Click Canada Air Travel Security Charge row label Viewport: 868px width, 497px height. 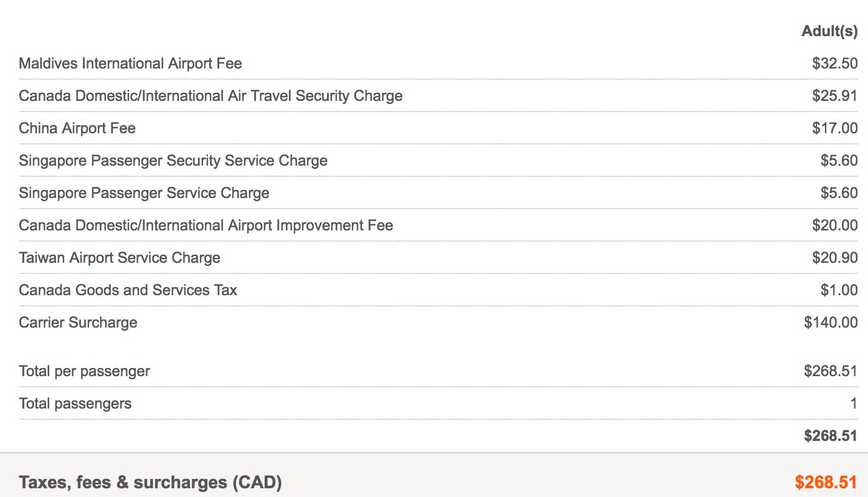(x=210, y=96)
